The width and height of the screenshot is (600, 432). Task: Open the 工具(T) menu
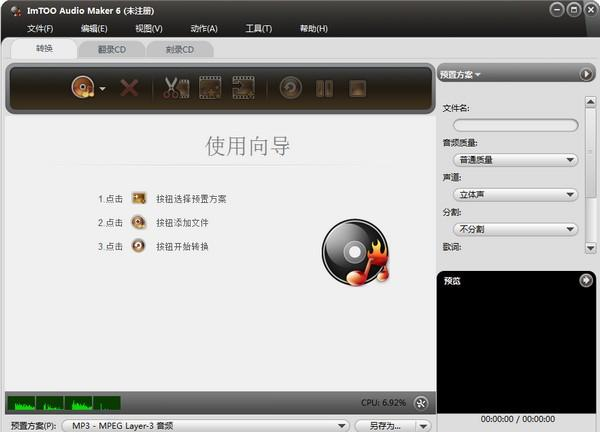(259, 29)
